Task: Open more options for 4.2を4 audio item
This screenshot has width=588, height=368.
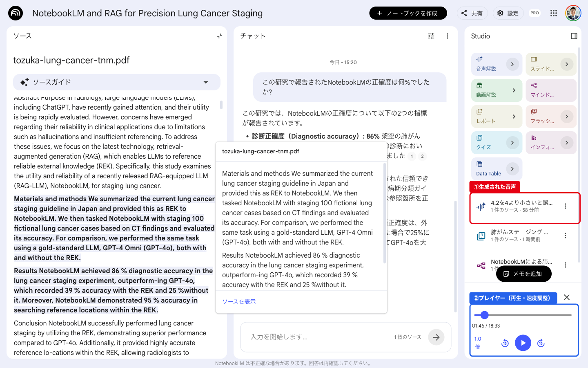Action: point(565,206)
